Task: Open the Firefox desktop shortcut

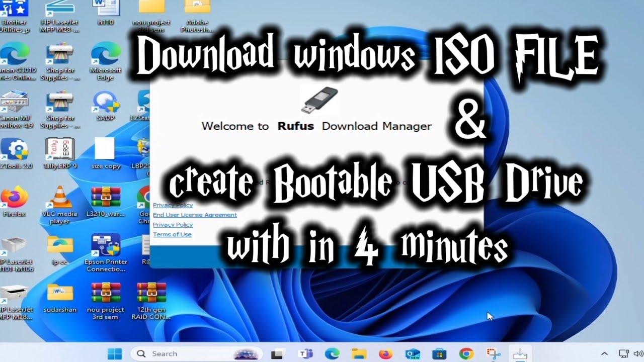Action: point(14,201)
